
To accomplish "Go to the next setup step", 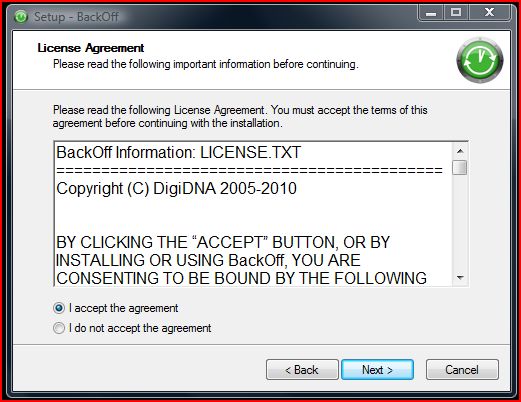I will pyautogui.click(x=377, y=370).
